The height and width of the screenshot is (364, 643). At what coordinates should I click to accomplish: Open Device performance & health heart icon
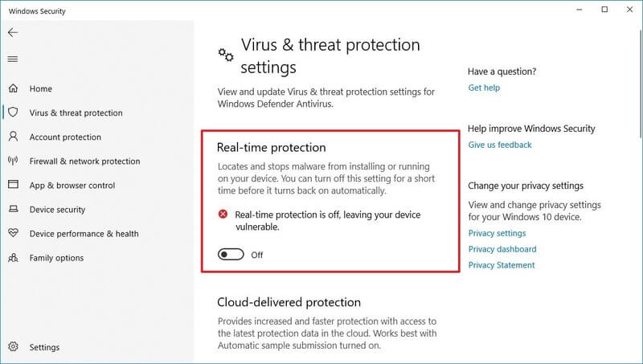pyautogui.click(x=13, y=233)
